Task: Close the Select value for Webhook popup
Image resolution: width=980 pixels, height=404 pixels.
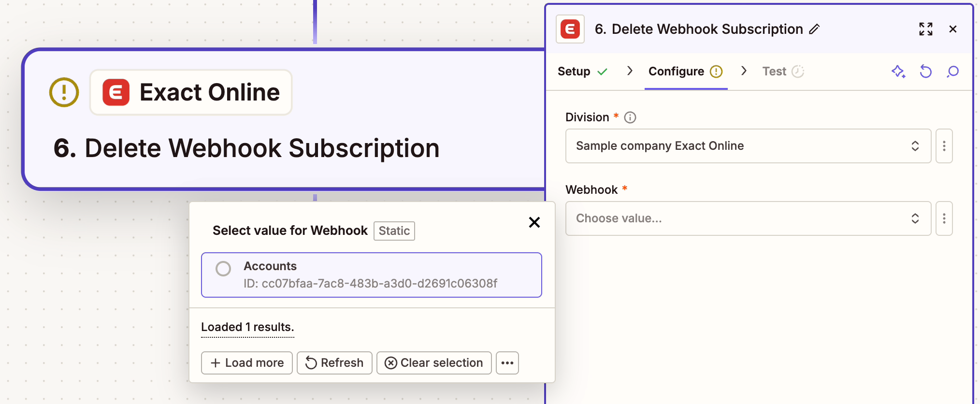Action: pos(534,222)
